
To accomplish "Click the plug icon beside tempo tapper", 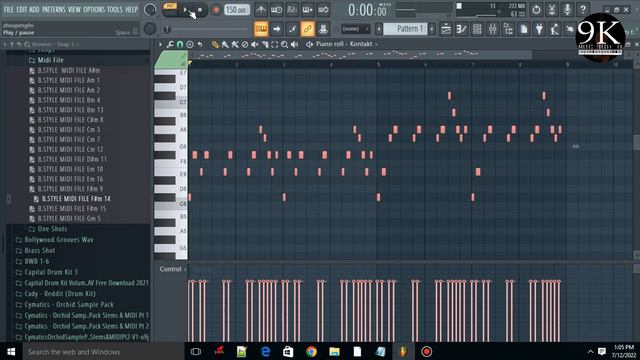I will pos(569,29).
